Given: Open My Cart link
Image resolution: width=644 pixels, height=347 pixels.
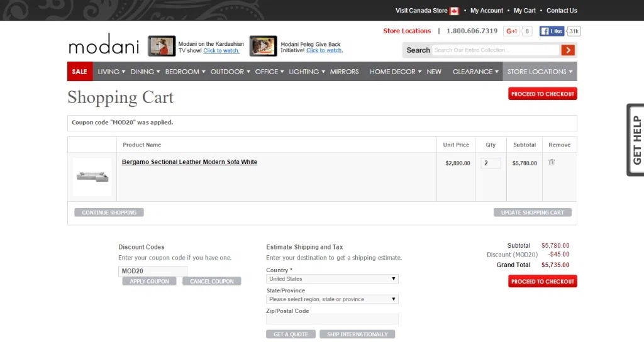Looking at the screenshot, I should [x=525, y=11].
